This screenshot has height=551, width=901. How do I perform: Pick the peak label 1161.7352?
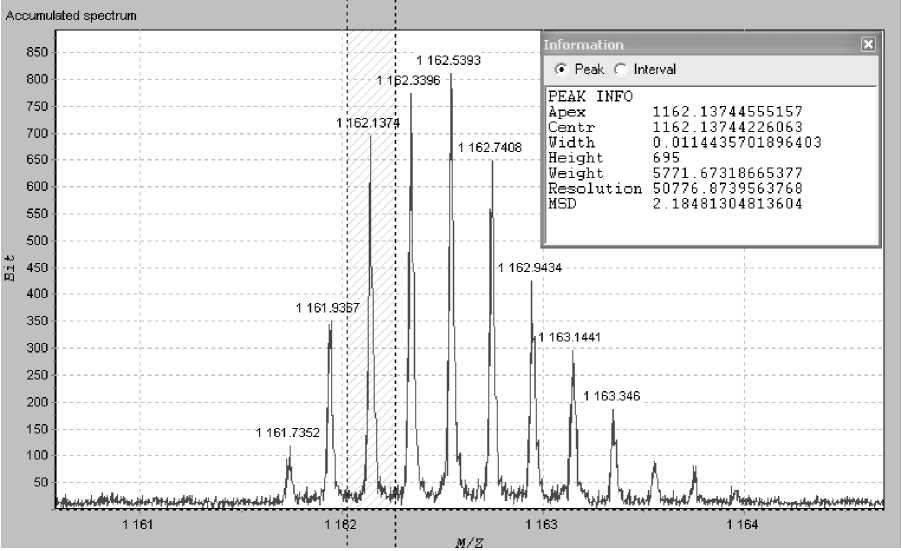tap(288, 432)
